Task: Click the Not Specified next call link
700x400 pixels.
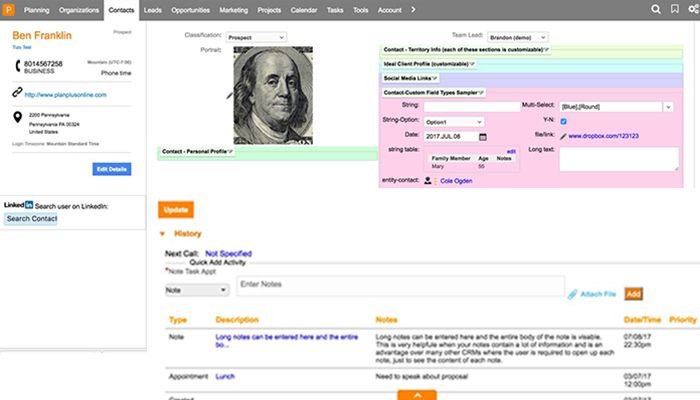Action: tap(229, 254)
